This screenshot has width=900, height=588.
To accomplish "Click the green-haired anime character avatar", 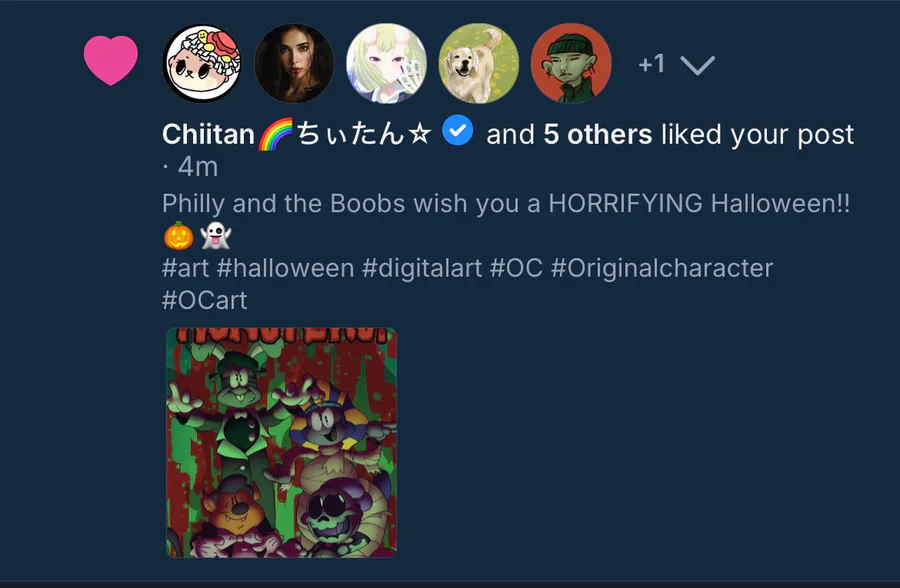I will tap(386, 63).
